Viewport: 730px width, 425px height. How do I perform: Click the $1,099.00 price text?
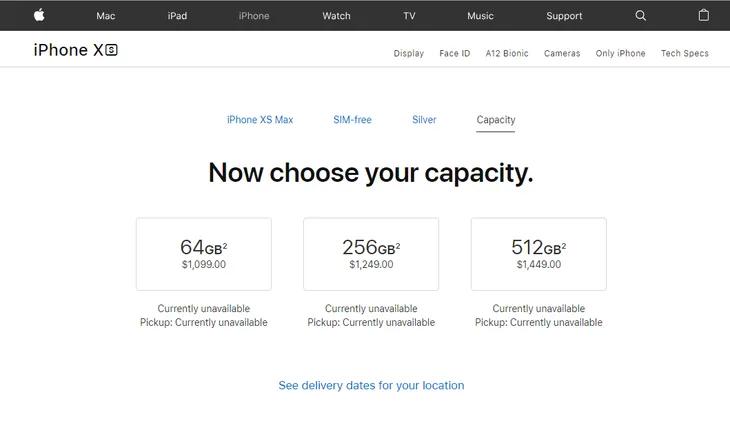tap(204, 264)
